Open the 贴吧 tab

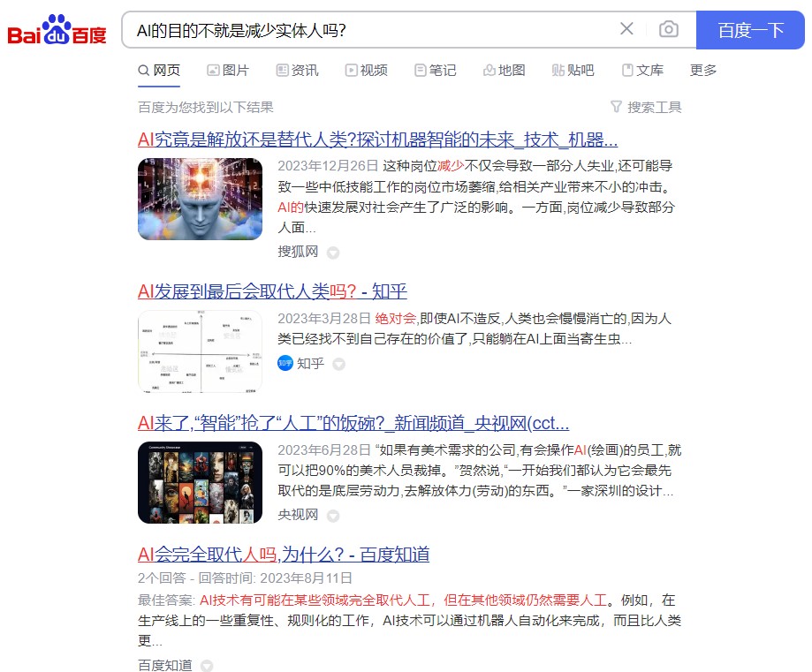click(x=573, y=71)
